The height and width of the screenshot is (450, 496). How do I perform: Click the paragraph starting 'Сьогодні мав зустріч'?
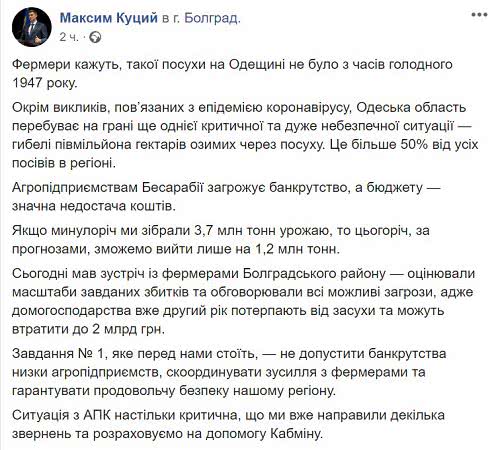tap(243, 301)
